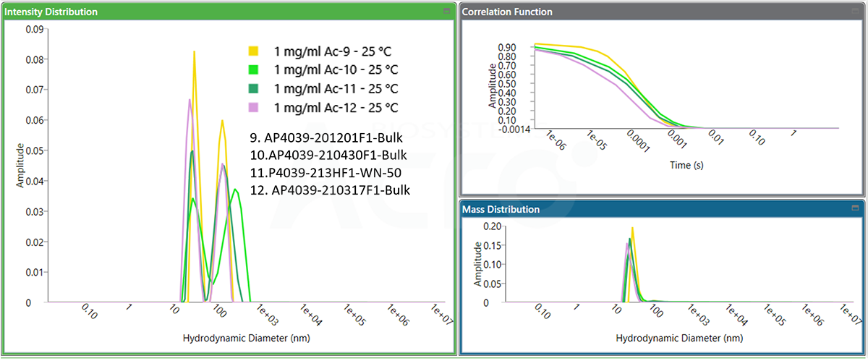Screen dimensions: 868x361
Task: Click Intensity plot Hydrodynamic Diameter (nm) axis label
Action: [x=245, y=338]
